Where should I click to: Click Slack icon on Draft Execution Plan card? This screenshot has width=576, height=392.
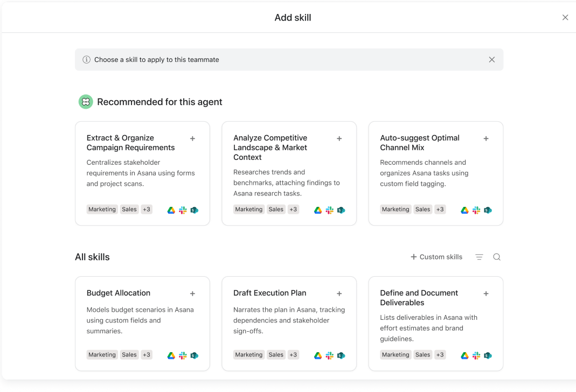330,355
